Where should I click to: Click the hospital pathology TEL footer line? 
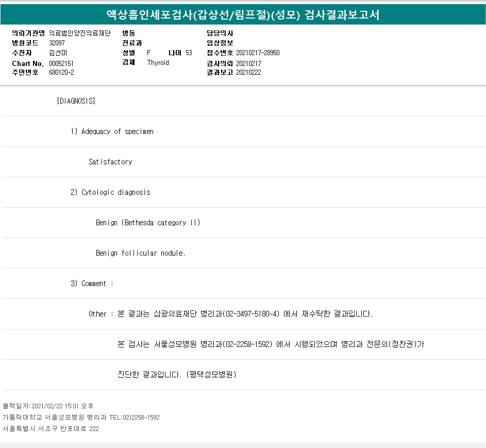[x=81, y=417]
